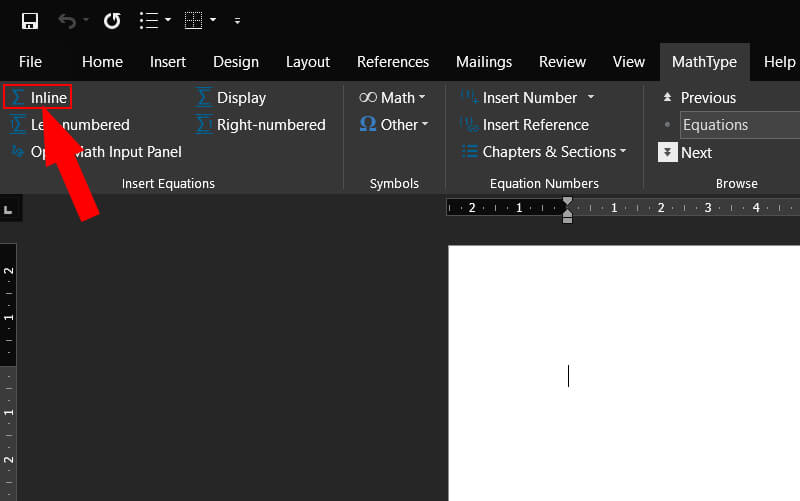Click the indent marker on horizontal ruler
Image resolution: width=800 pixels, height=501 pixels.
click(x=568, y=210)
